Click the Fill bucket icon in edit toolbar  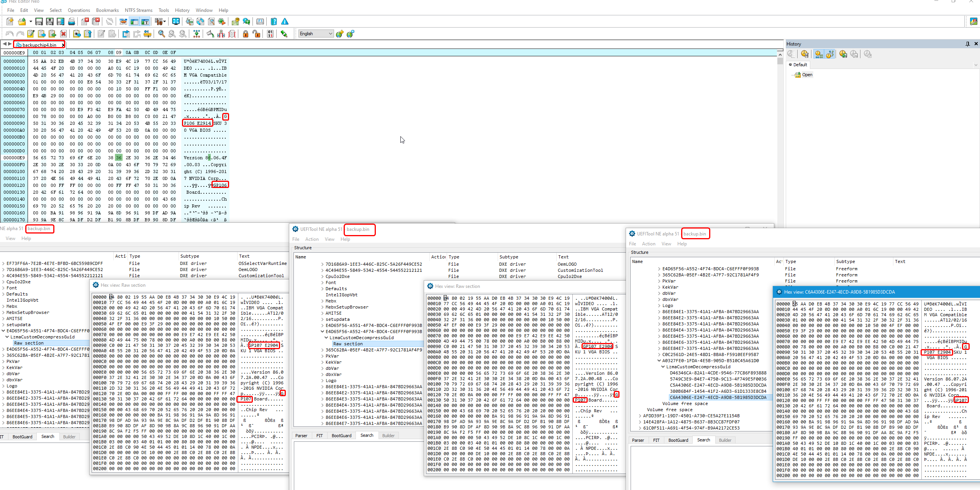tap(211, 34)
